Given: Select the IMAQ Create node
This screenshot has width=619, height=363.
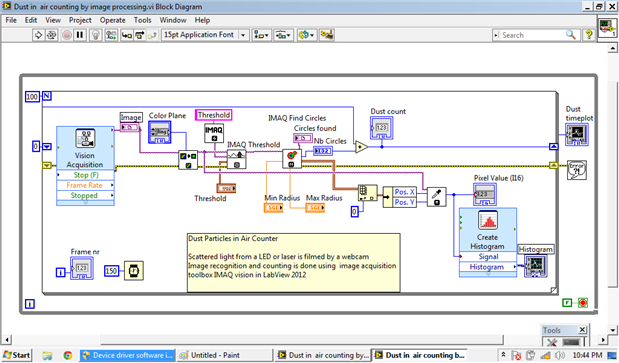Looking at the screenshot, I should click(214, 133).
